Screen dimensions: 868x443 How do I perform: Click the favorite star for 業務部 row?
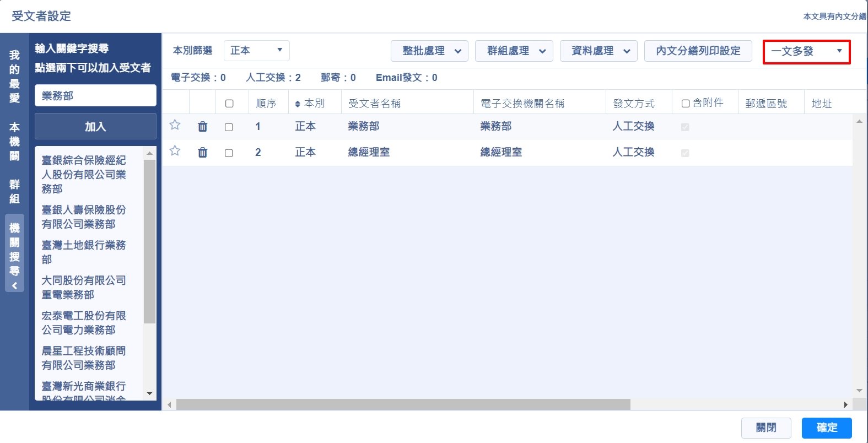(175, 125)
